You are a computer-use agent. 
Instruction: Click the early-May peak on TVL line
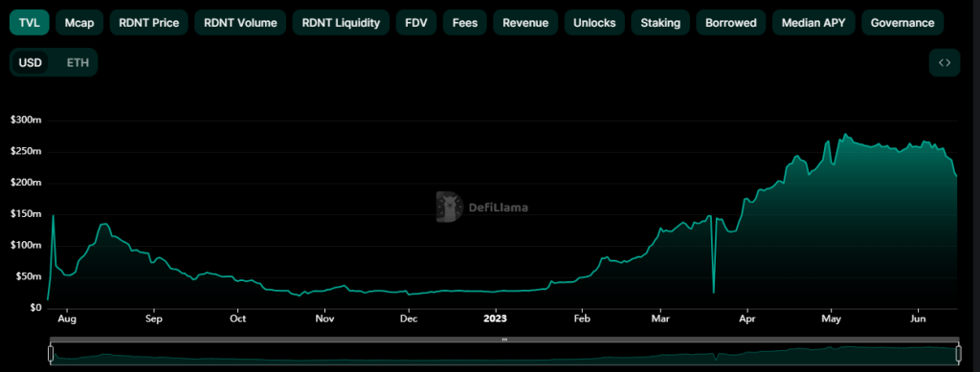click(x=845, y=134)
